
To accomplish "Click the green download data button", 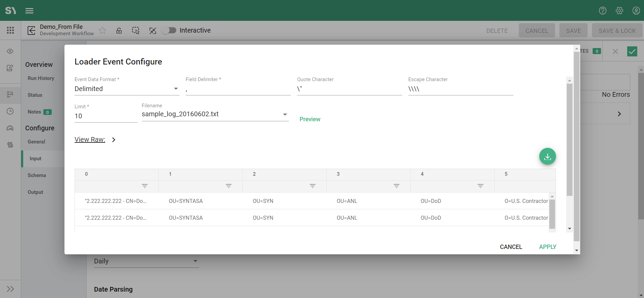I will [x=547, y=157].
